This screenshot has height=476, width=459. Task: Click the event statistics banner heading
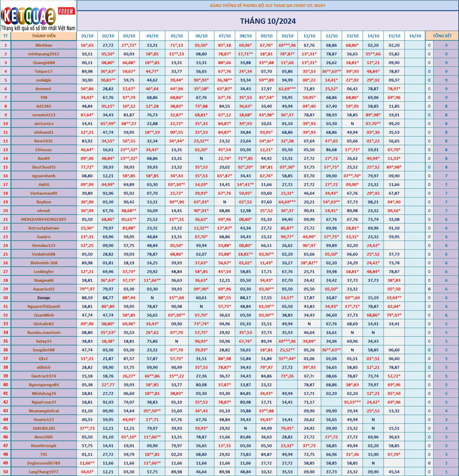point(268,6)
